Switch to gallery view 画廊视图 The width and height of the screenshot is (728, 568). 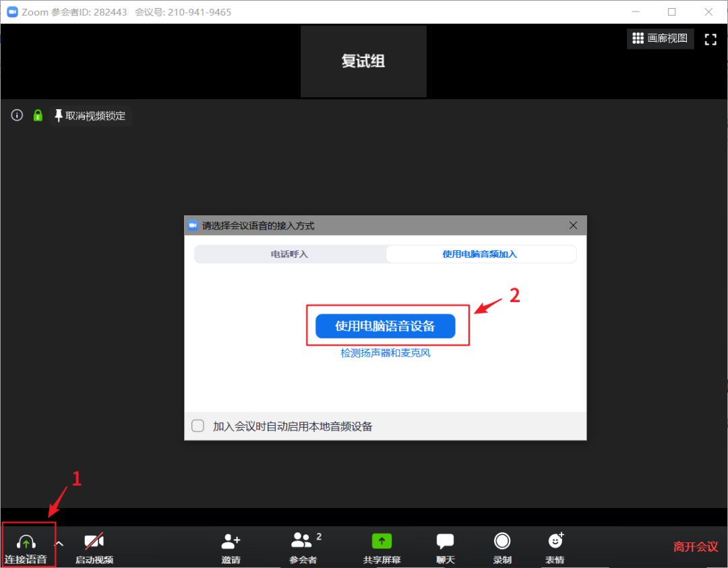coord(660,39)
